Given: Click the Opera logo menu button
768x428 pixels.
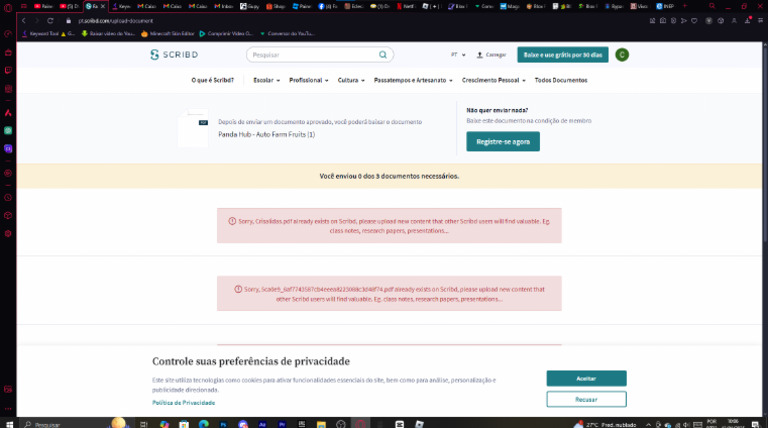Looking at the screenshot, I should click(x=8, y=7).
